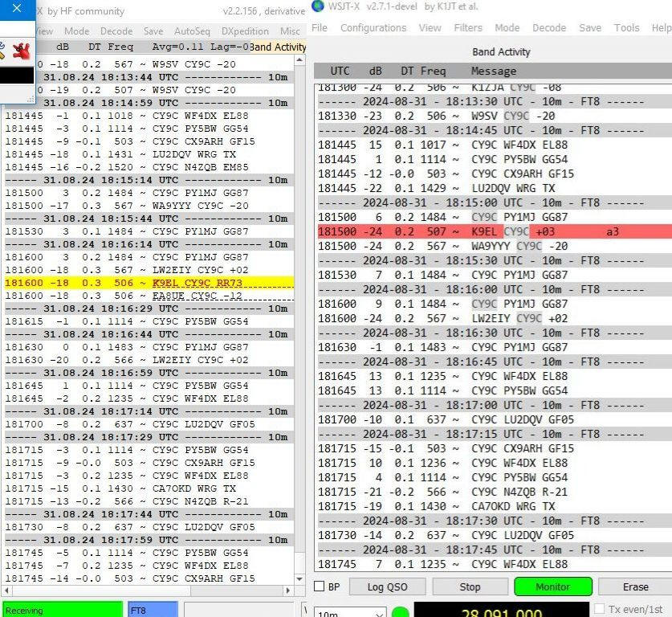This screenshot has height=617, width=672.
Task: Open the DXpedition menu
Action: pyautogui.click(x=245, y=31)
